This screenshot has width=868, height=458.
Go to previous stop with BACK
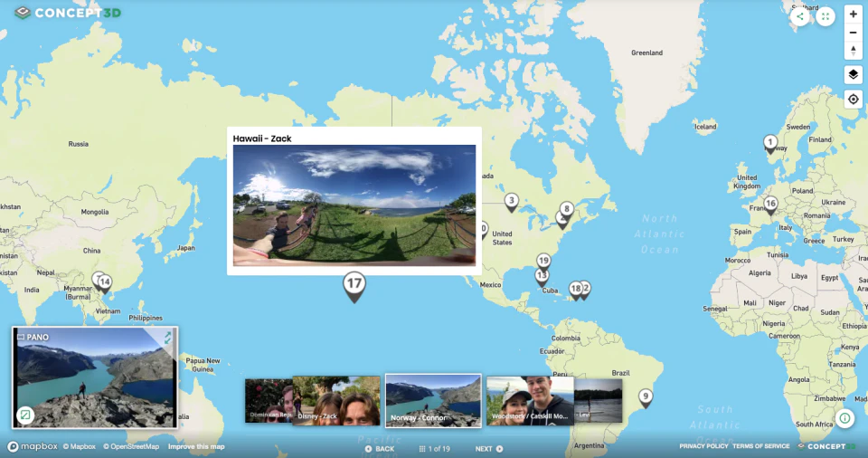[x=380, y=449]
